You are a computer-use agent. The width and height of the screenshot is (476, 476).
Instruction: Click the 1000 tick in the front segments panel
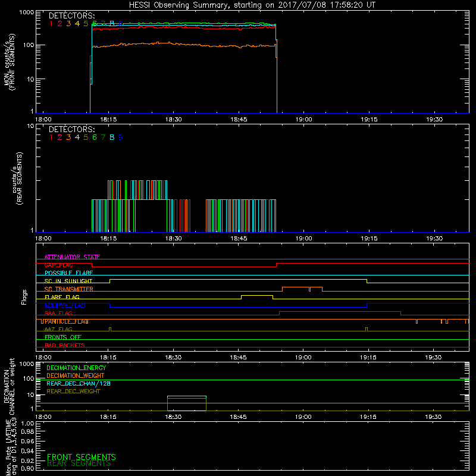click(27, 12)
